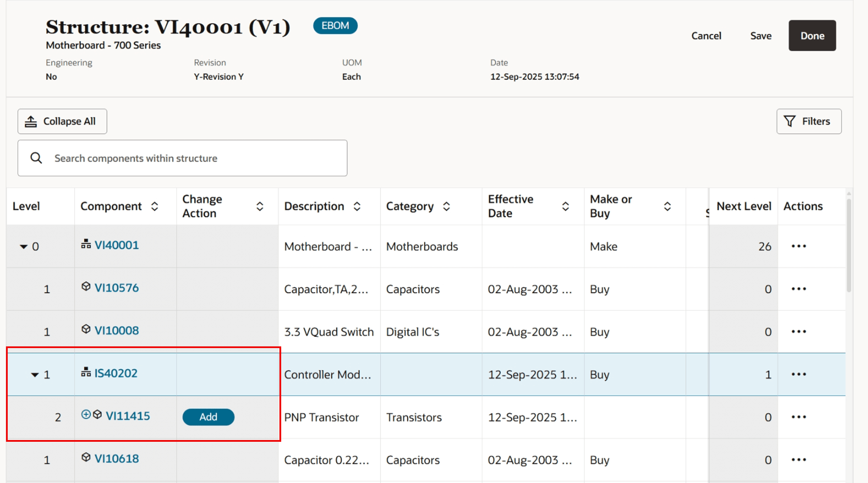868x483 pixels.
Task: Click the component box icon beside VI10576
Action: coord(86,286)
